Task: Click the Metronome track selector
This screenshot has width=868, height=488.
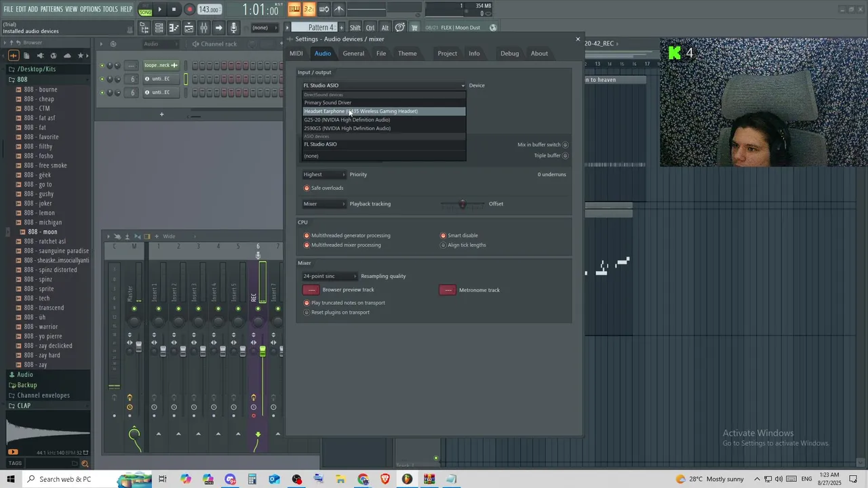Action: click(448, 290)
